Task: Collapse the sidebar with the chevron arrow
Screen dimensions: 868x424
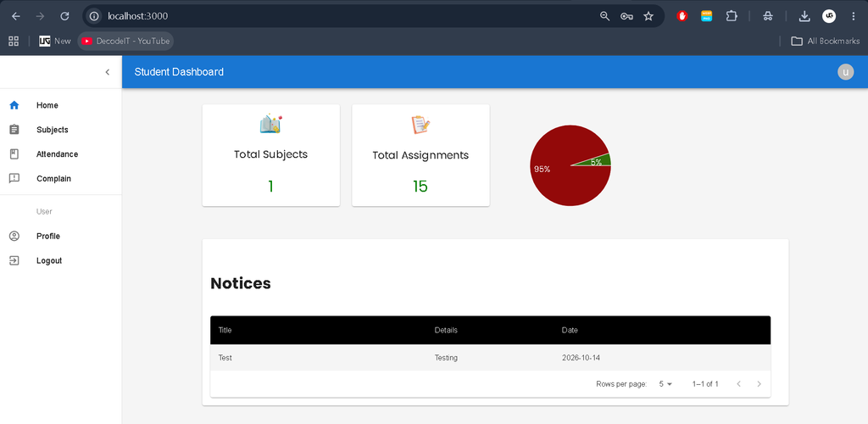Action: 108,72
